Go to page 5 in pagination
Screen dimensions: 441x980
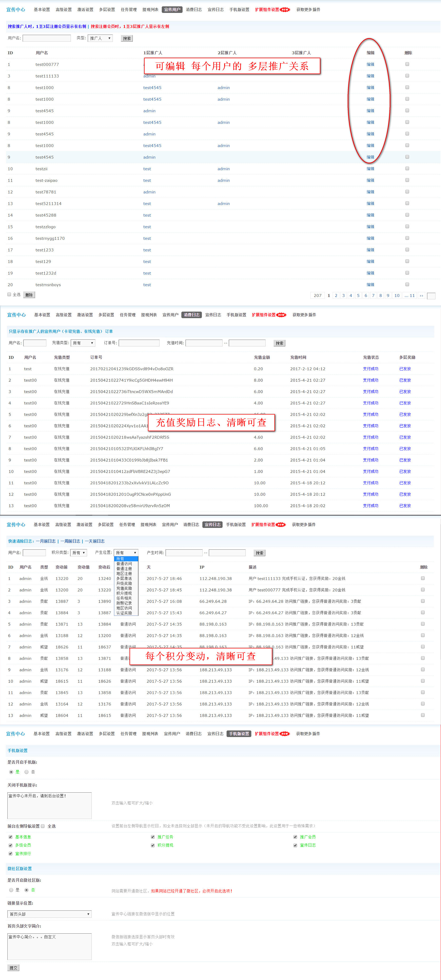(x=358, y=296)
